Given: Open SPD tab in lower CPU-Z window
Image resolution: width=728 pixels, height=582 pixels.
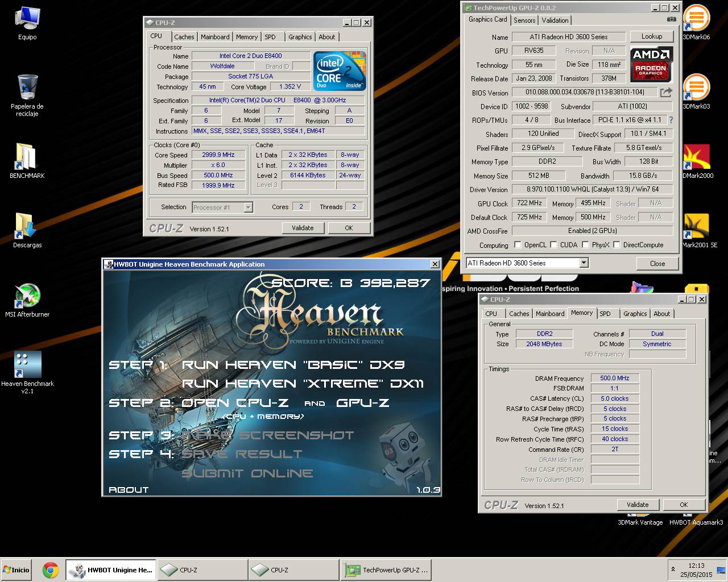Looking at the screenshot, I should 605,314.
